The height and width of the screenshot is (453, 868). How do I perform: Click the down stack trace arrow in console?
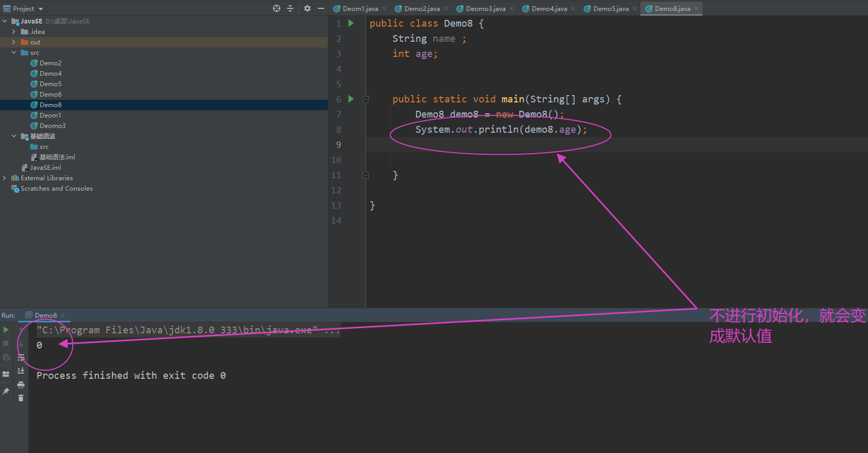tap(21, 344)
